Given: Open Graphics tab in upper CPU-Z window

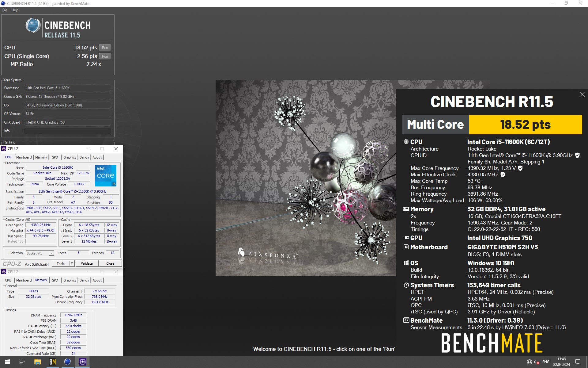Looking at the screenshot, I should point(70,157).
